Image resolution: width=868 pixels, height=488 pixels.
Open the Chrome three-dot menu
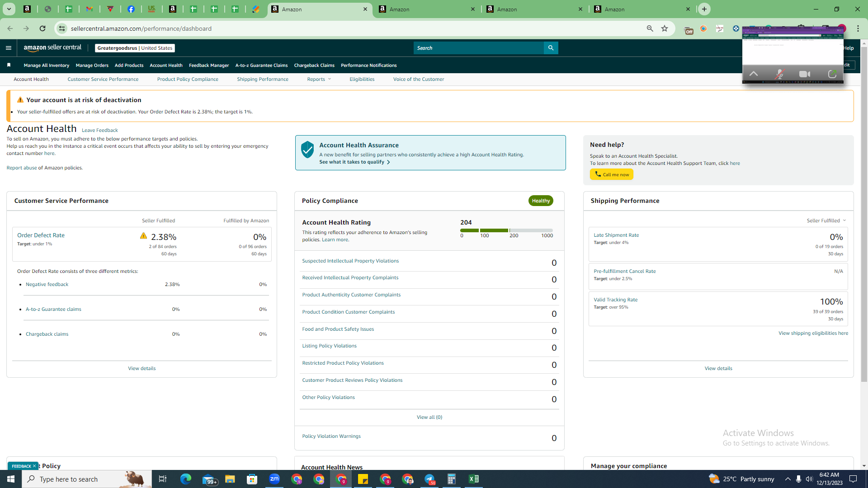click(858, 28)
